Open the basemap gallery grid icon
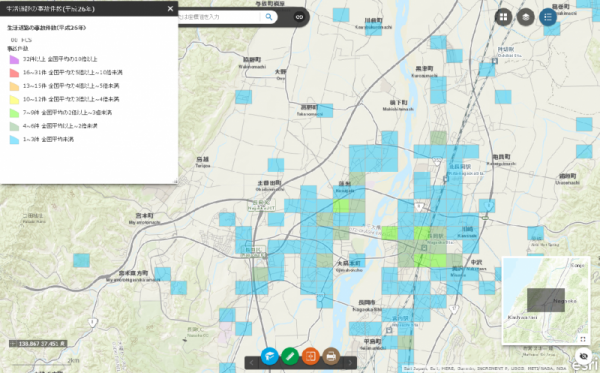The width and height of the screenshot is (600, 373). coord(503,17)
